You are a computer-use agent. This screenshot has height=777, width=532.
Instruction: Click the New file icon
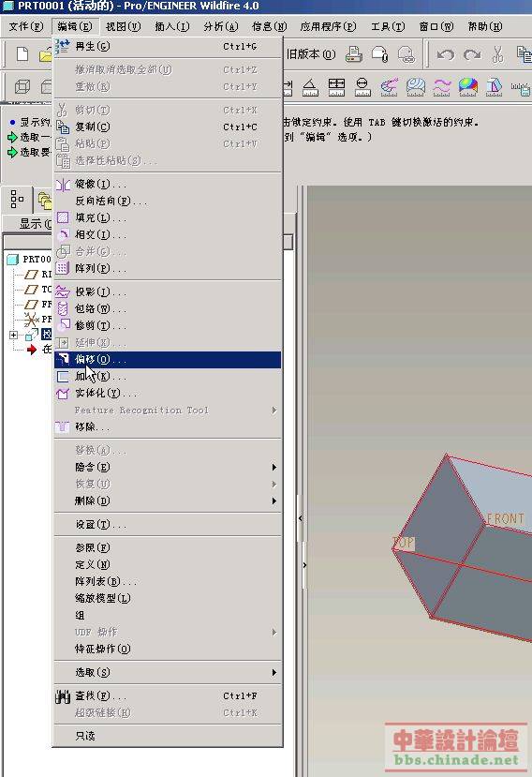click(x=22, y=53)
